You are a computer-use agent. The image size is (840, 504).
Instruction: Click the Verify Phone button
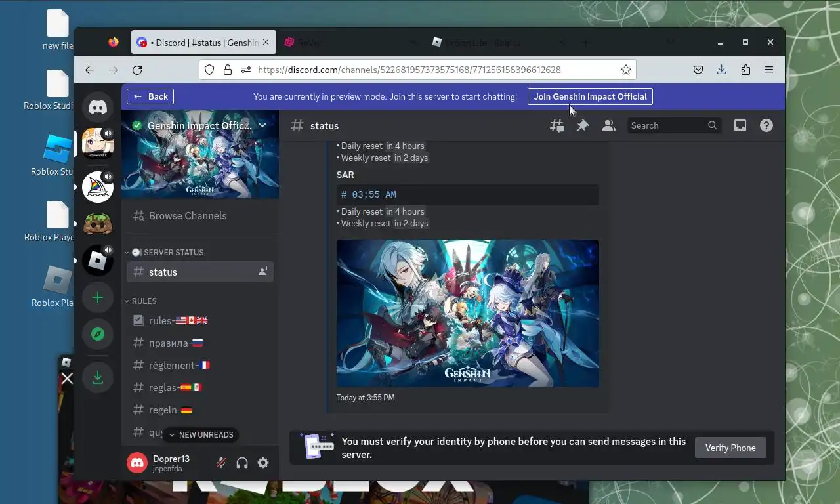(x=730, y=448)
